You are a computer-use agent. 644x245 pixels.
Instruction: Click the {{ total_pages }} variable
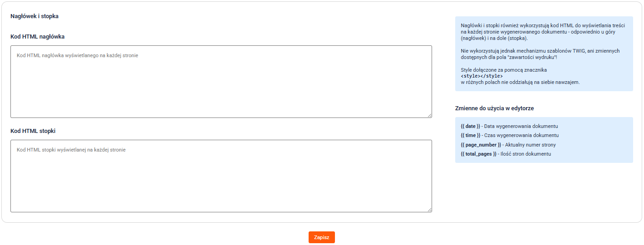pyautogui.click(x=478, y=154)
